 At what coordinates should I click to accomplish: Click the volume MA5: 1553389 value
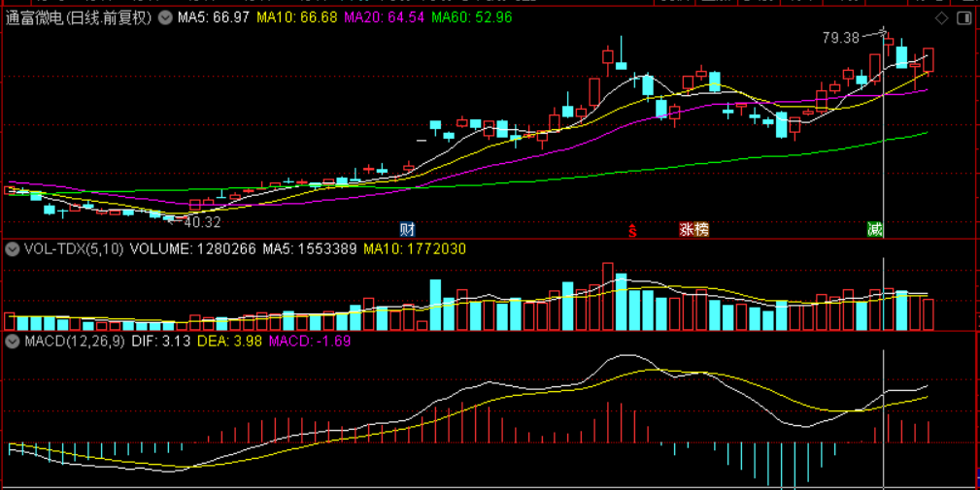click(310, 249)
